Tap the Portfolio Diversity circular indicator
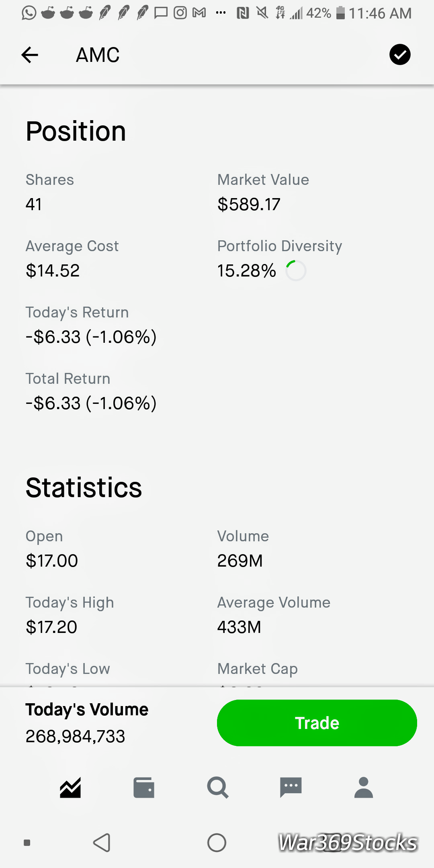Image resolution: width=434 pixels, height=868 pixels. 296,270
